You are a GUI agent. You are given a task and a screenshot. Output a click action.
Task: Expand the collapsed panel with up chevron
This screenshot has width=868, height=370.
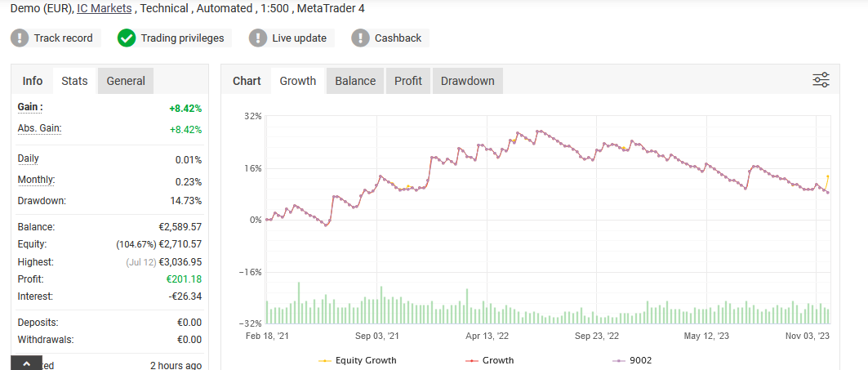click(x=26, y=363)
